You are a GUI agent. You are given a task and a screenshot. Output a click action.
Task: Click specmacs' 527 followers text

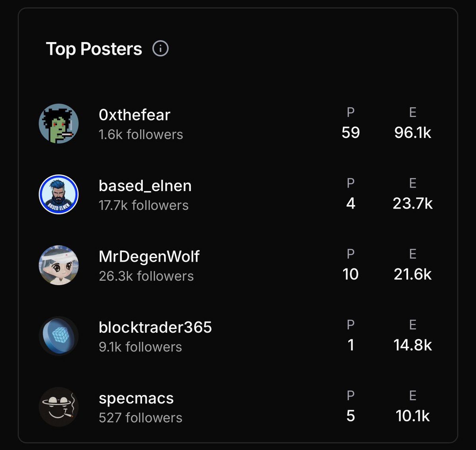click(x=140, y=418)
